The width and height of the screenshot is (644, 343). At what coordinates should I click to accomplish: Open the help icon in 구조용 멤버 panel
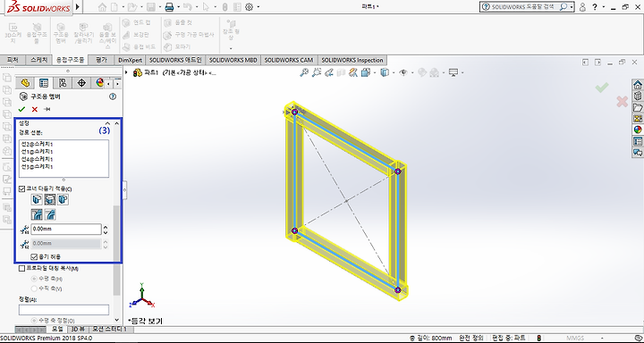113,96
